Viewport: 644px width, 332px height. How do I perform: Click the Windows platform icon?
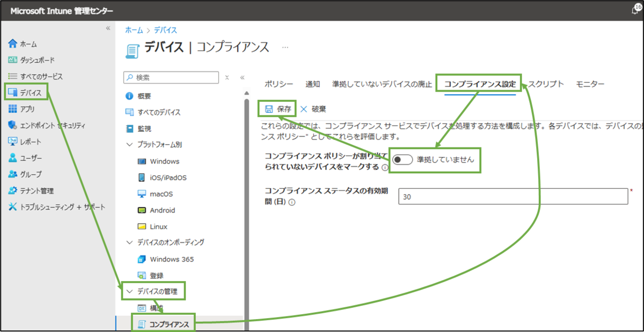[142, 161]
